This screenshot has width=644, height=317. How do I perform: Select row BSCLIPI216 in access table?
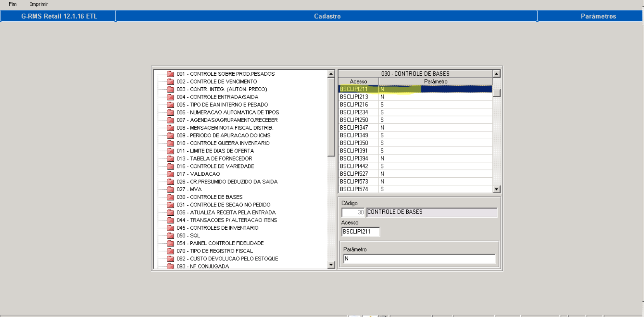point(415,105)
